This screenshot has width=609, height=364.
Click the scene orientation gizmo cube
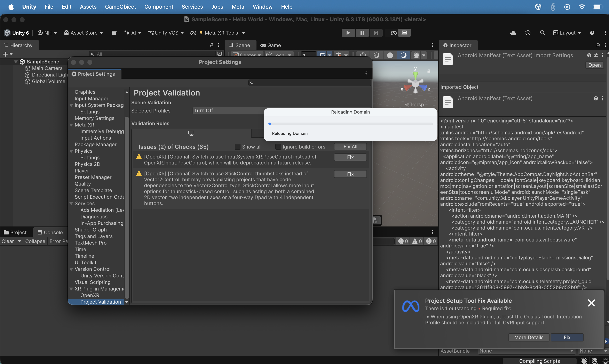point(416,83)
